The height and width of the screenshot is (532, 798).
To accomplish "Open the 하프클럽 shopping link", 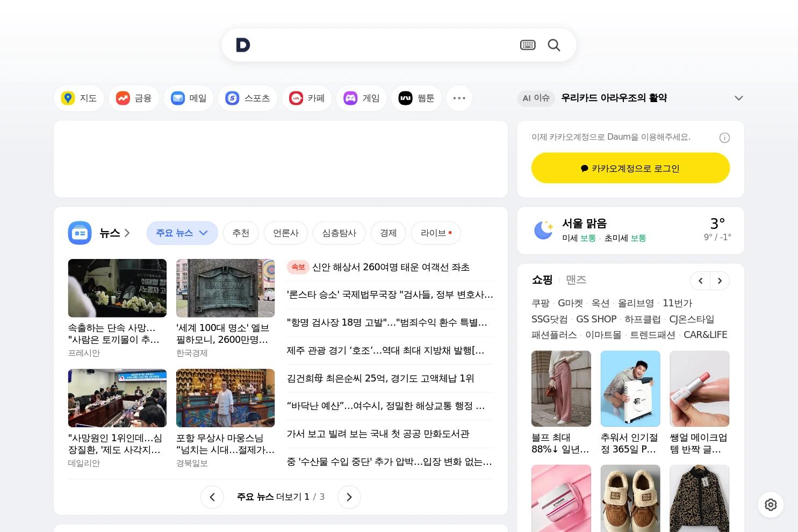I will pos(643,319).
